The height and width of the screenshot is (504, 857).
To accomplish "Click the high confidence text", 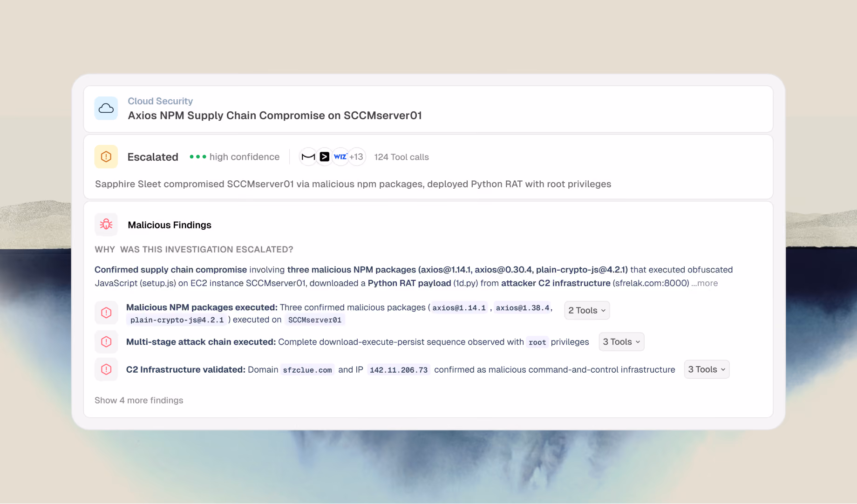I will point(245,157).
